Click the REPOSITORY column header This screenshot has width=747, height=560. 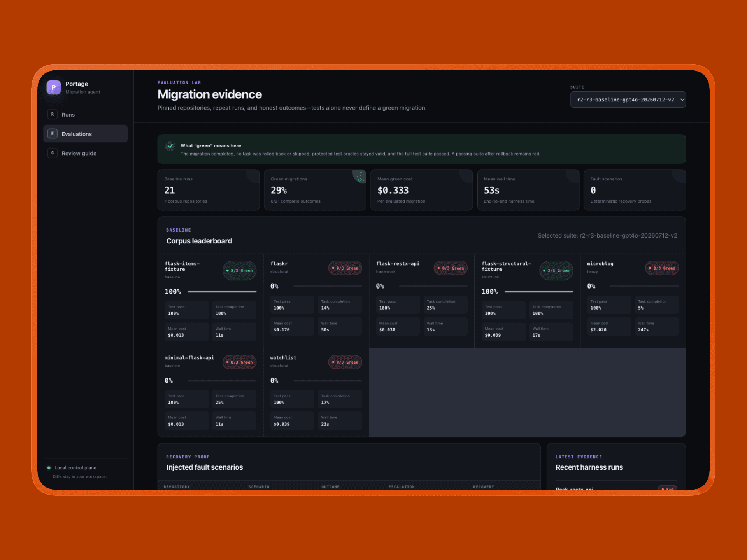[177, 487]
